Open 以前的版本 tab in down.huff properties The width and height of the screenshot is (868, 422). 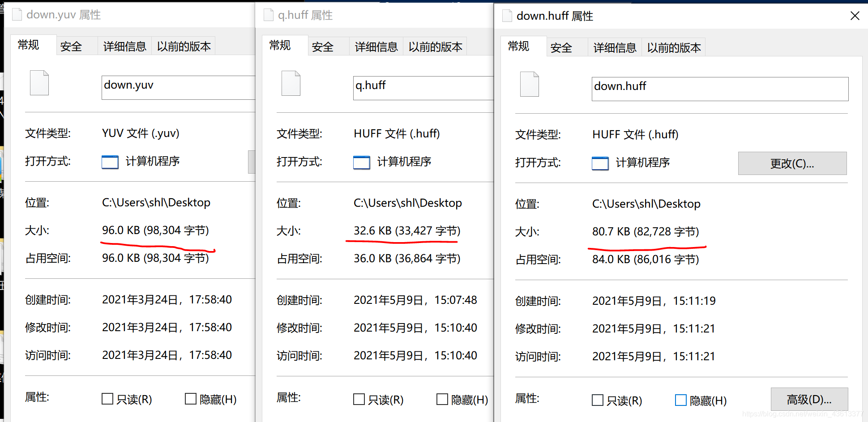(x=674, y=47)
